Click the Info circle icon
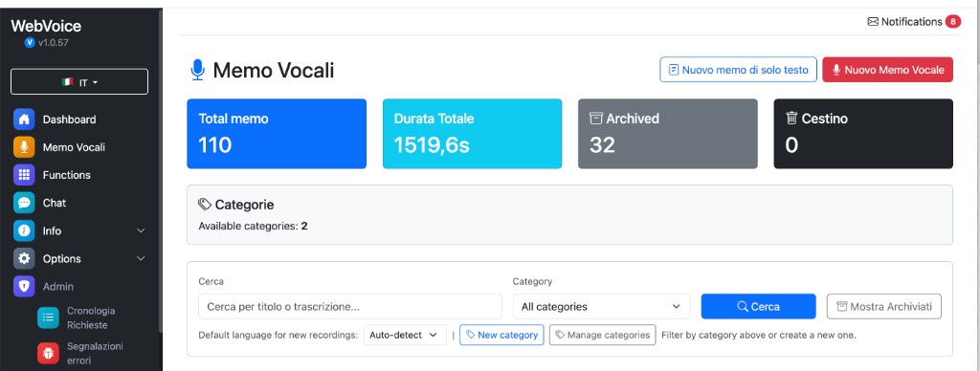 (24, 230)
